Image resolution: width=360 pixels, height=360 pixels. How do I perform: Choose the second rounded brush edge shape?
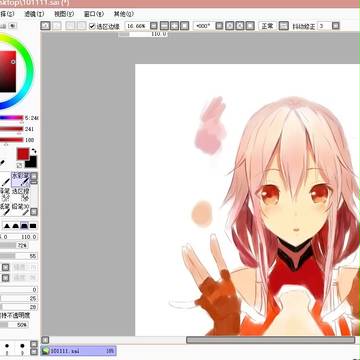[15, 226]
